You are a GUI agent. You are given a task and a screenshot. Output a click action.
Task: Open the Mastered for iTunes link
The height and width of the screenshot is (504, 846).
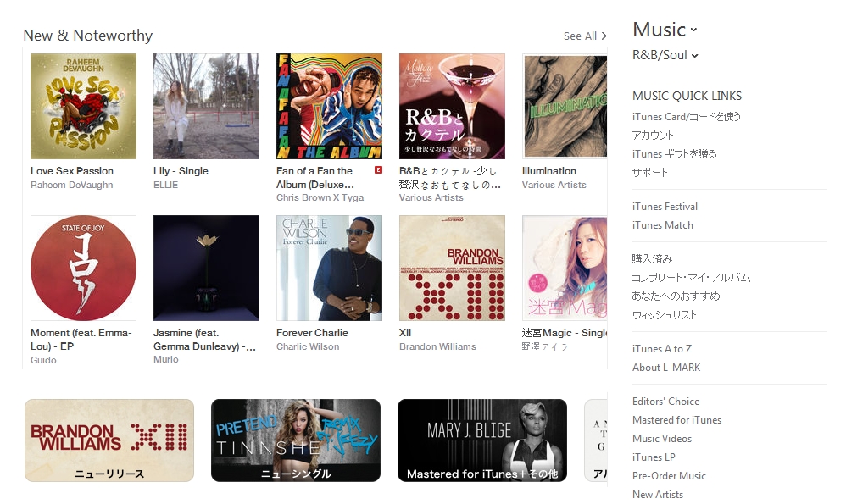tap(676, 420)
